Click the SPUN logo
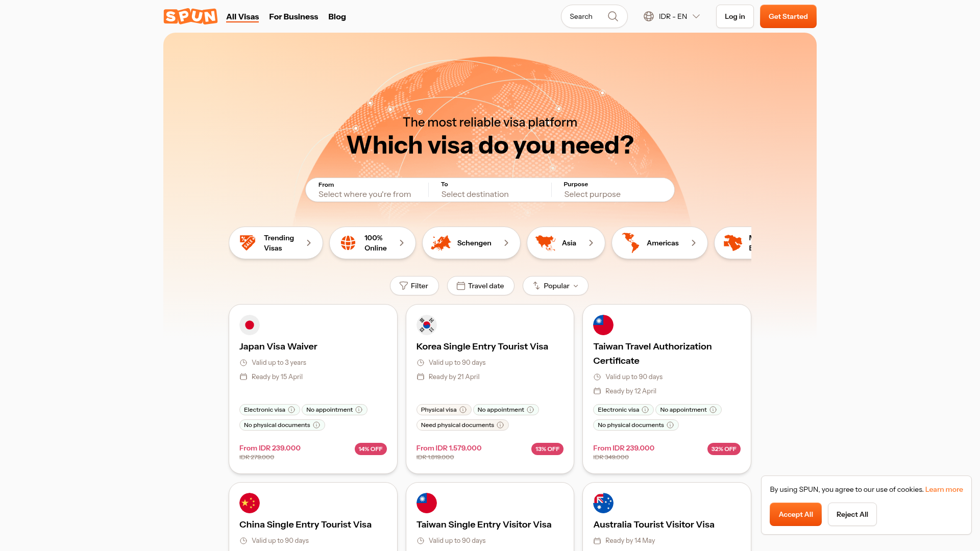 [x=190, y=16]
